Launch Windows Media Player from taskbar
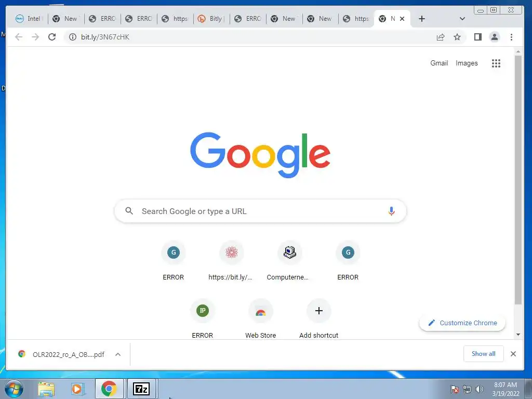The height and width of the screenshot is (399, 532). click(x=77, y=389)
